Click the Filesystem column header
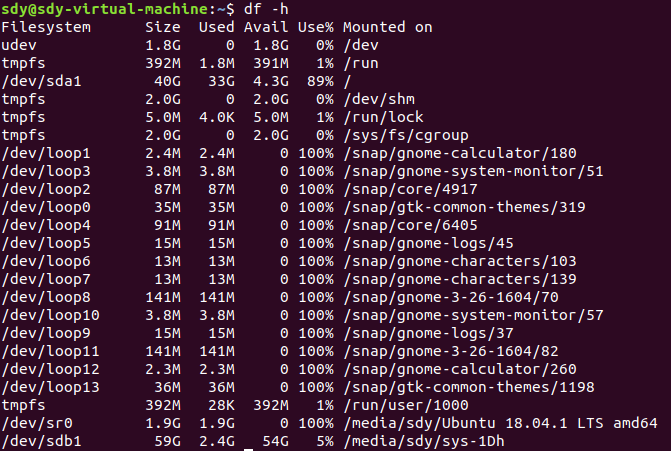This screenshot has height=451, width=671. tap(46, 27)
